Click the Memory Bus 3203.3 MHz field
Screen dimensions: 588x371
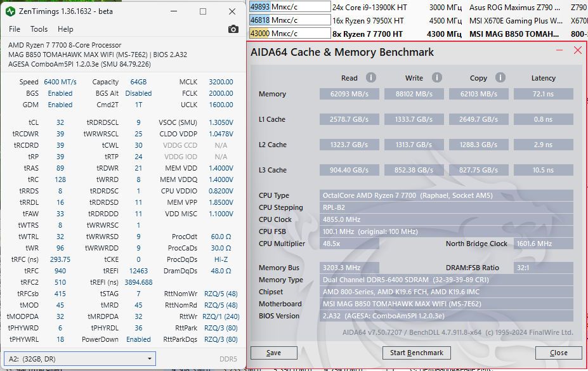click(x=349, y=268)
